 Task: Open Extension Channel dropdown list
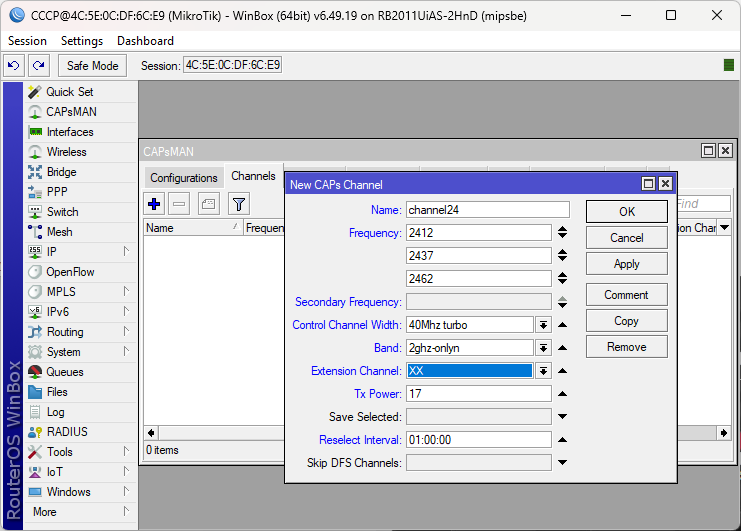coord(543,371)
